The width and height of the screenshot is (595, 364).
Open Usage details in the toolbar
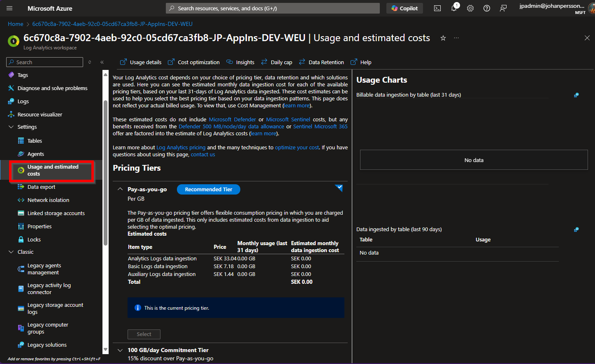tap(141, 62)
